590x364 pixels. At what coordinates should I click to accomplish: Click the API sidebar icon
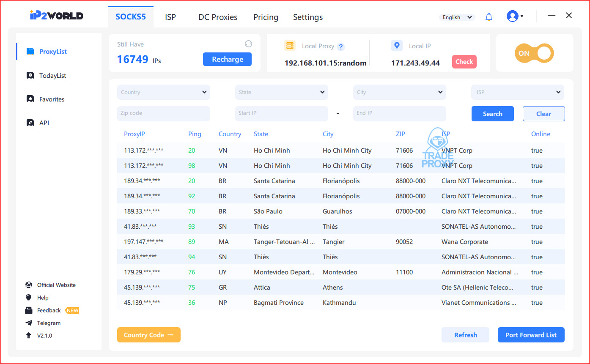click(30, 123)
